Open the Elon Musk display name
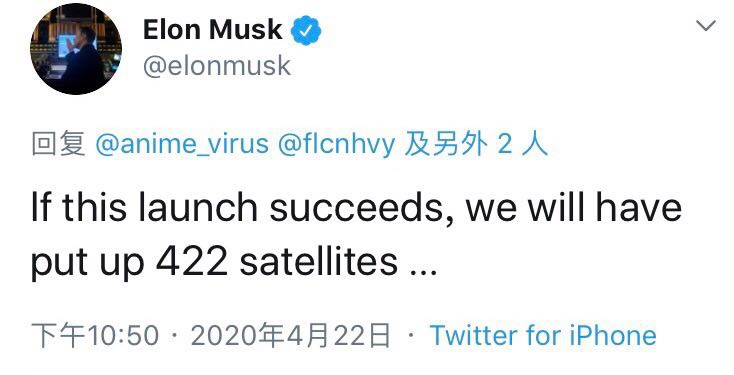The height and width of the screenshot is (375, 734). point(213,29)
